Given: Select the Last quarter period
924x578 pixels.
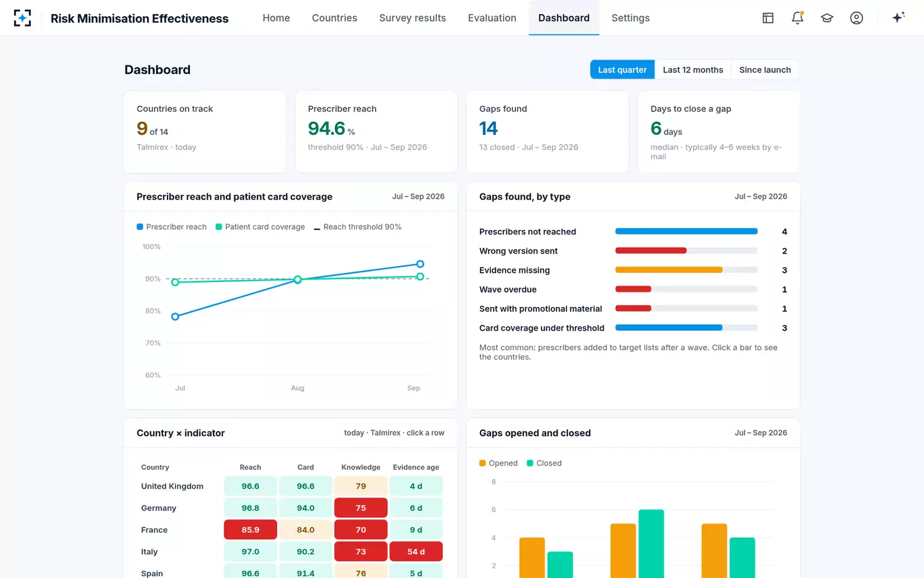Looking at the screenshot, I should click(622, 70).
